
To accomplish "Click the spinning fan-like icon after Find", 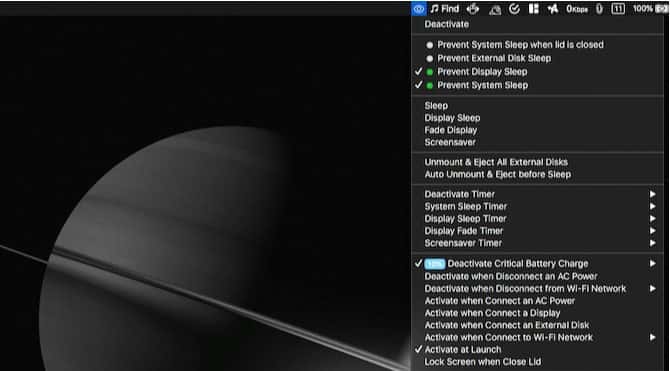I will coord(473,9).
